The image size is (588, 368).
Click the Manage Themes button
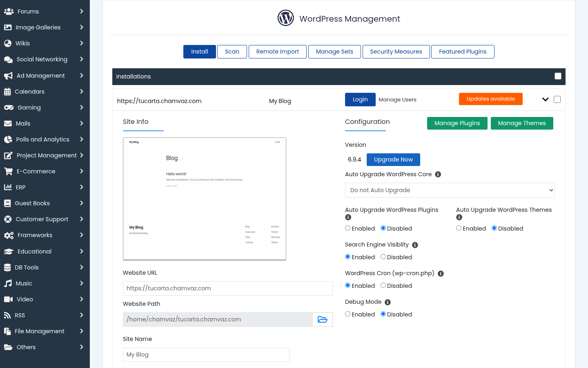522,123
